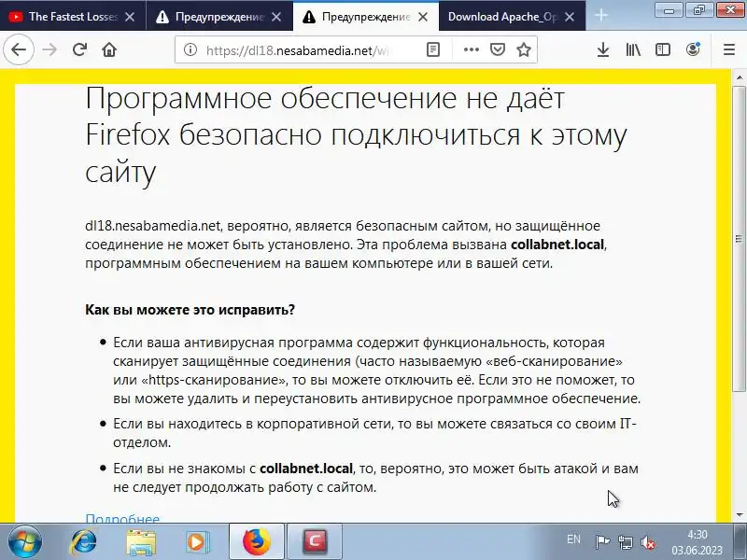This screenshot has width=747, height=560.
Task: Go back to the previous page
Action: pos(19,49)
